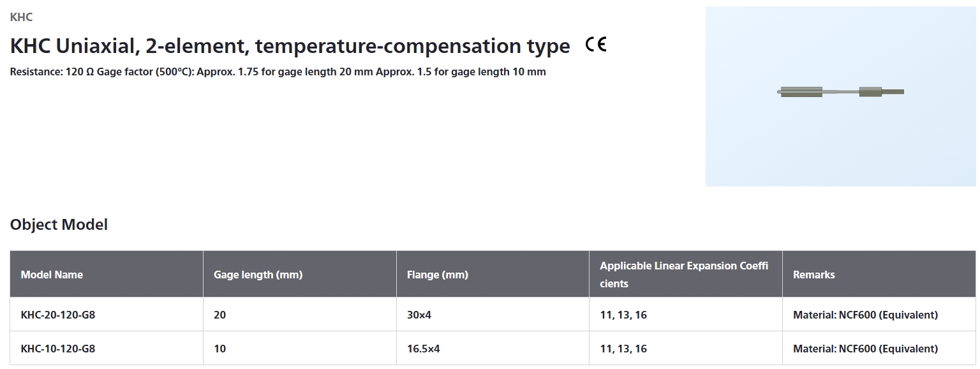980x369 pixels.
Task: Click the Model Name column header
Action: pyautogui.click(x=52, y=275)
